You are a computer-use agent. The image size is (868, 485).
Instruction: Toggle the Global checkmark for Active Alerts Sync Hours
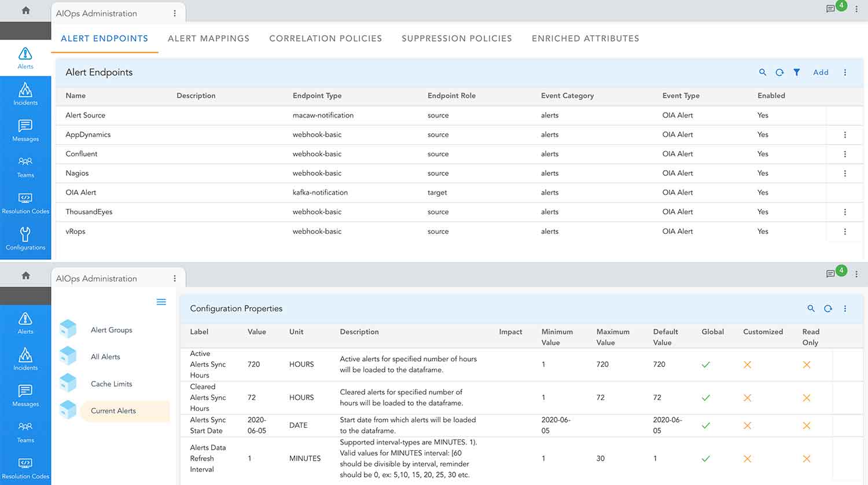point(706,365)
